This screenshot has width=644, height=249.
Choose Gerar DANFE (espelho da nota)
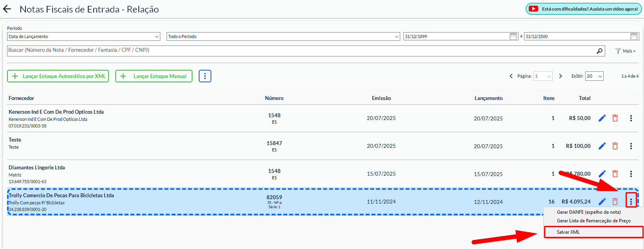(x=588, y=212)
